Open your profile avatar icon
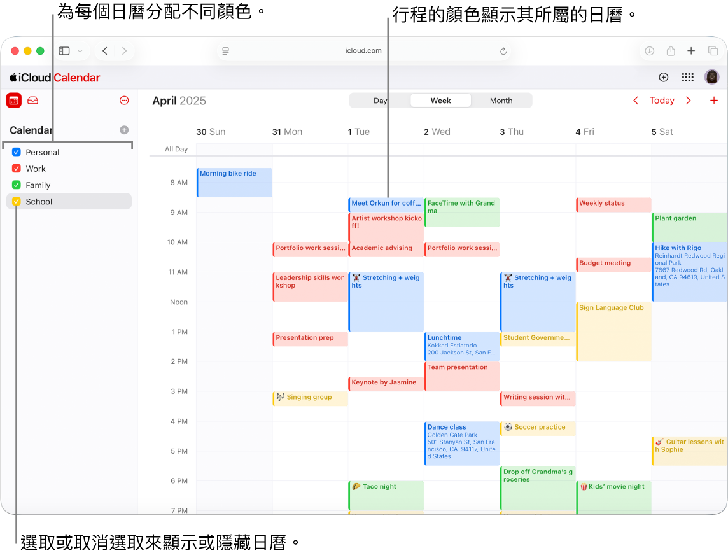The height and width of the screenshot is (560, 728). [711, 77]
